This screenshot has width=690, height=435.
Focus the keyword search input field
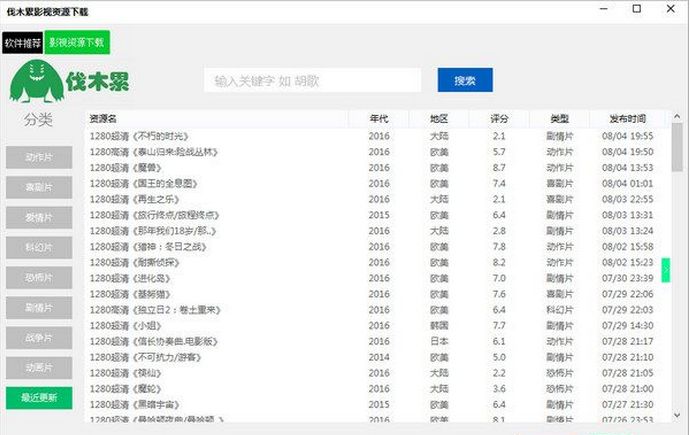coord(312,80)
